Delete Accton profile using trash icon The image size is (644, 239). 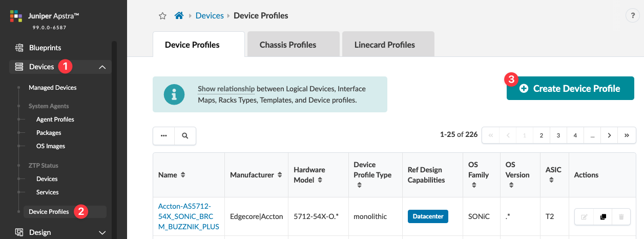coord(621,217)
